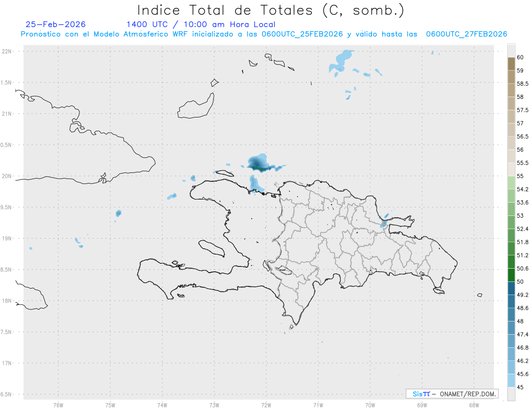
Task: Click the "51.2" colorbar label
Action: [x=522, y=255]
